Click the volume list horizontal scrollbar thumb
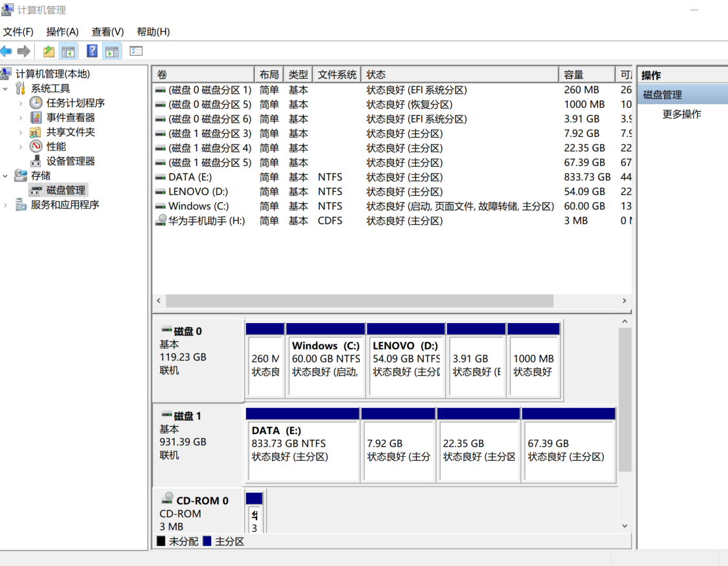Screen dimensions: 728x566 click(359, 301)
